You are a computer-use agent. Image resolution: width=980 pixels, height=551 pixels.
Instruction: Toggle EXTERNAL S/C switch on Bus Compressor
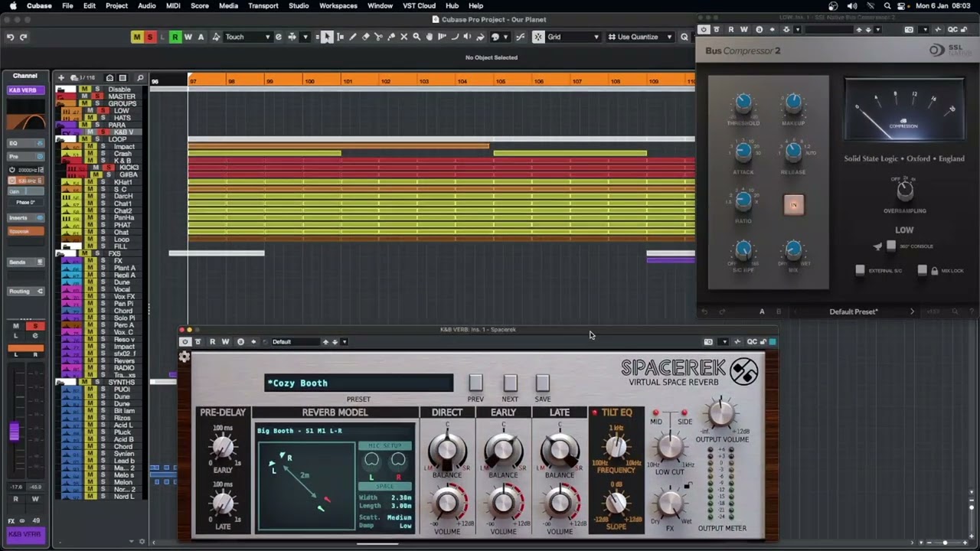[860, 270]
